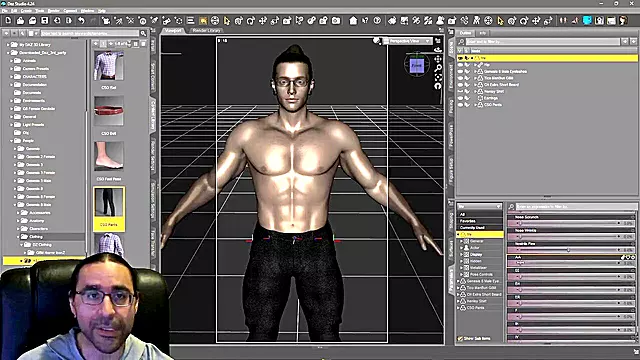Click the Nose Scrunch slider

click(x=570, y=223)
